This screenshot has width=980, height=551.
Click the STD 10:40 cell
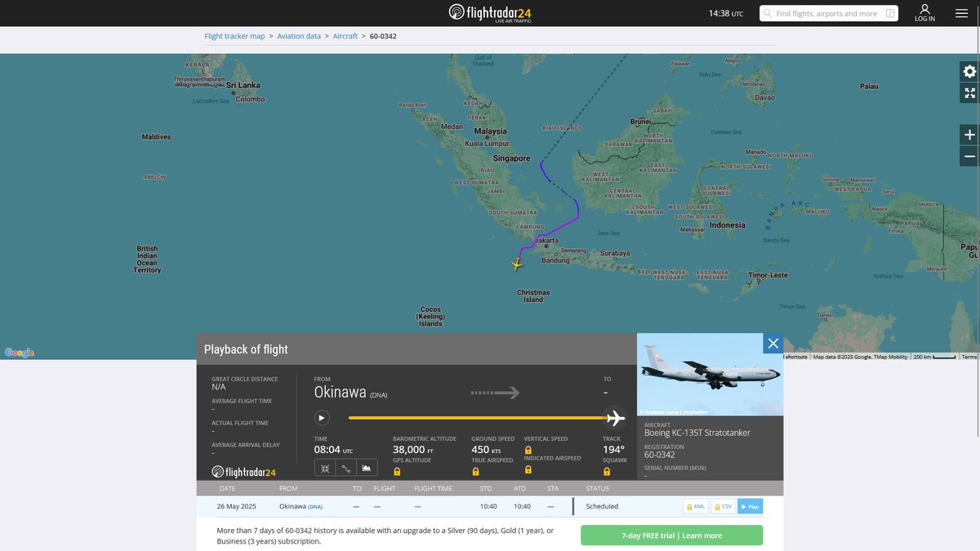tap(488, 507)
